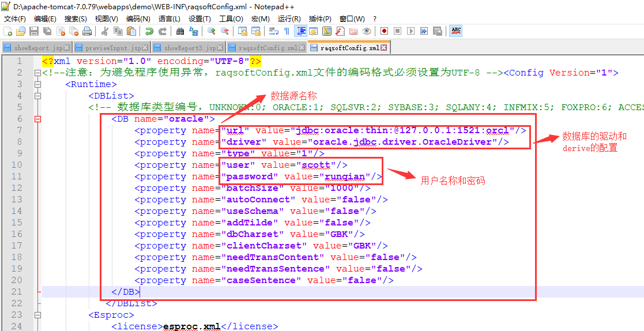Click the Redo toolbar icon
644x331 pixels.
[163, 31]
